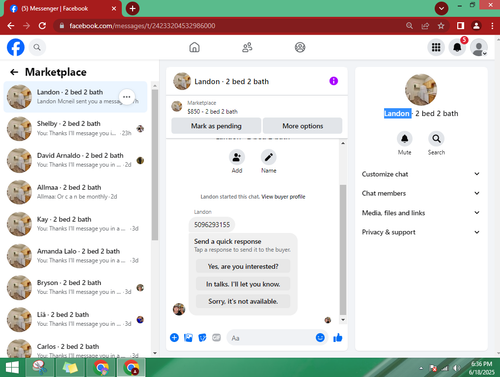Open Kay - 2 bed 2 bath conversation

75,224
